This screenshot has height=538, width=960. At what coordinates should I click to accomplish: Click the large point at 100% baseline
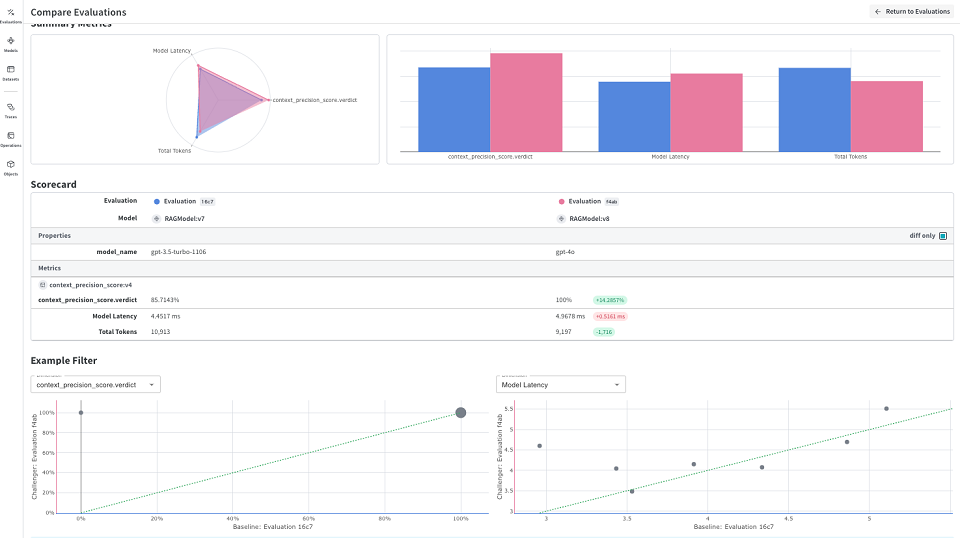pos(461,412)
